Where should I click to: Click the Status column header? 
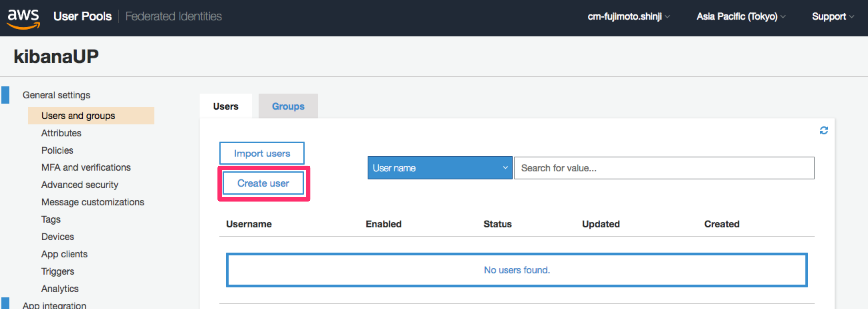(x=498, y=224)
